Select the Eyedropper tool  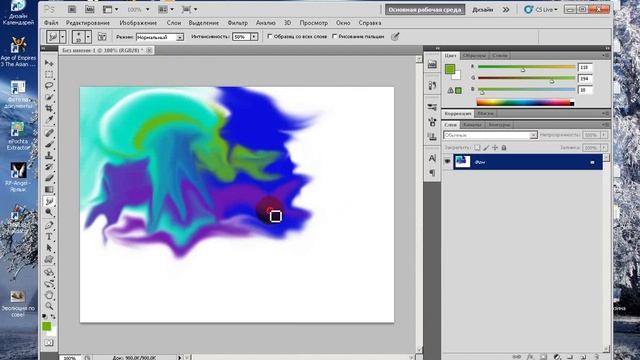[x=49, y=120]
